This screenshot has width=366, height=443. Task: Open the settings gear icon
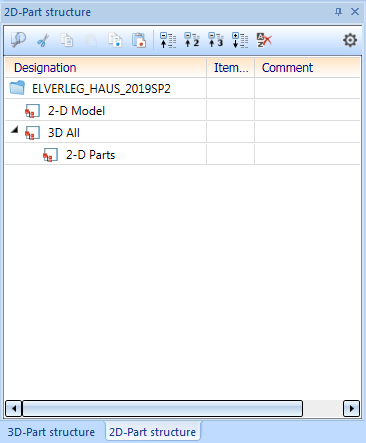pyautogui.click(x=350, y=40)
